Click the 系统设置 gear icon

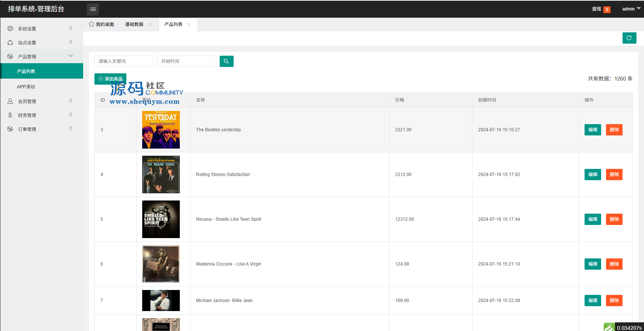(x=10, y=29)
